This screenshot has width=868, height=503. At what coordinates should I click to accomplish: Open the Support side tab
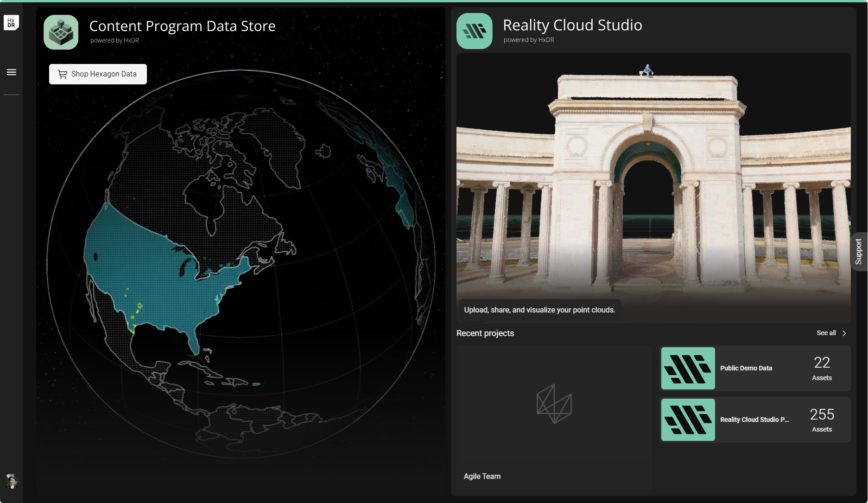[858, 252]
